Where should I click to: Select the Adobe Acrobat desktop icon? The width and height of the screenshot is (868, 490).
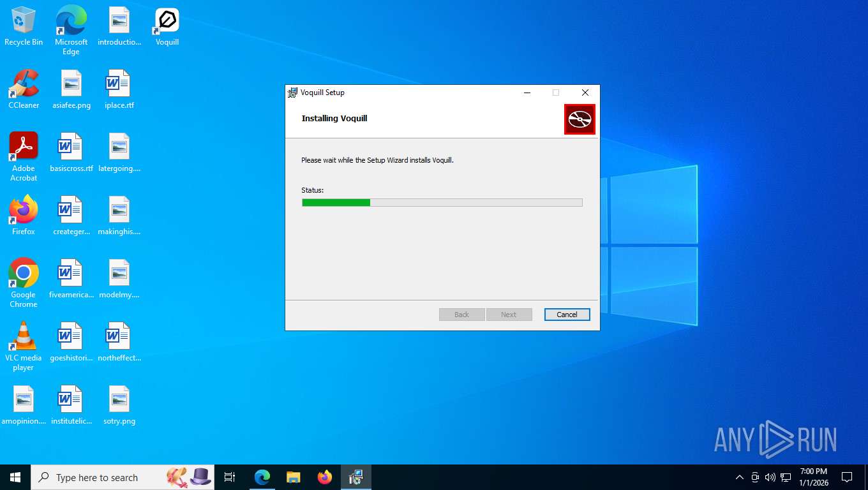click(x=24, y=157)
